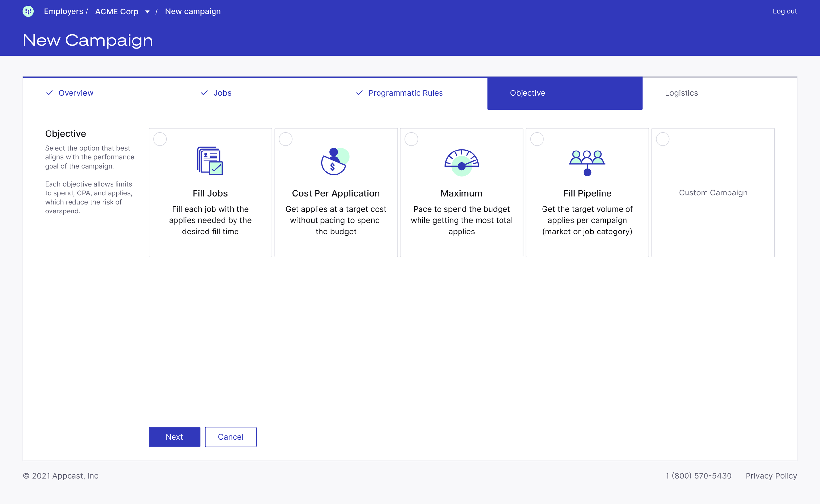Select the Fill Jobs radio button
This screenshot has height=504, width=820.
tap(160, 139)
